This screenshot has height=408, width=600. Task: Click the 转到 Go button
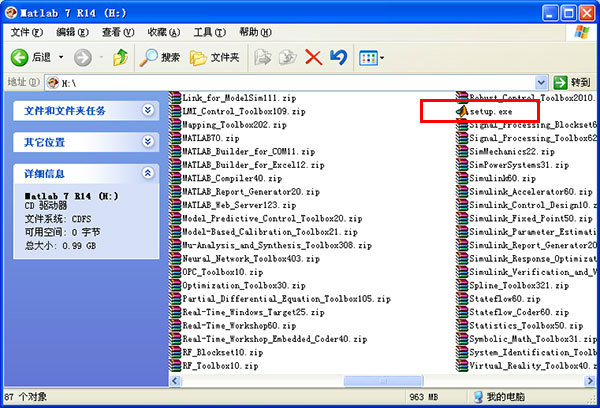573,81
